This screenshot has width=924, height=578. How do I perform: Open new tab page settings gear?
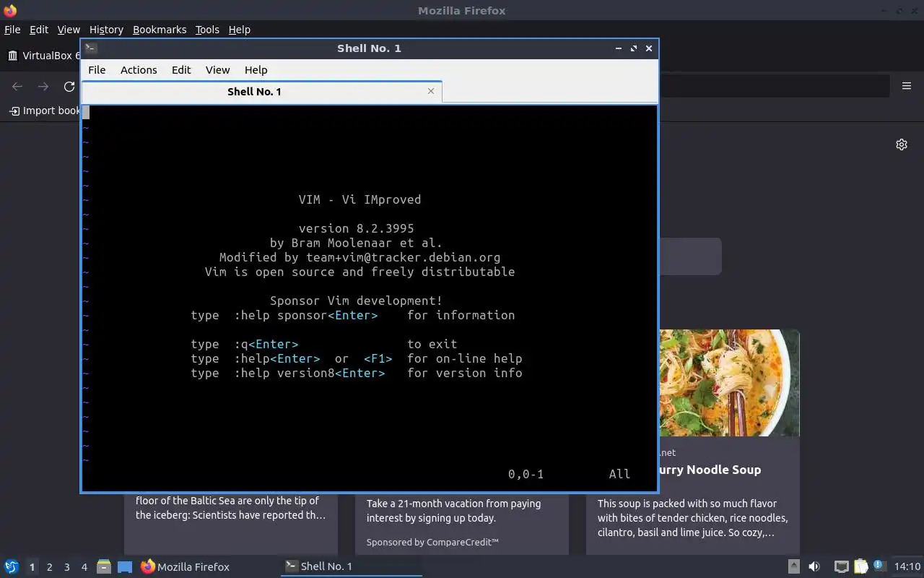pos(902,144)
